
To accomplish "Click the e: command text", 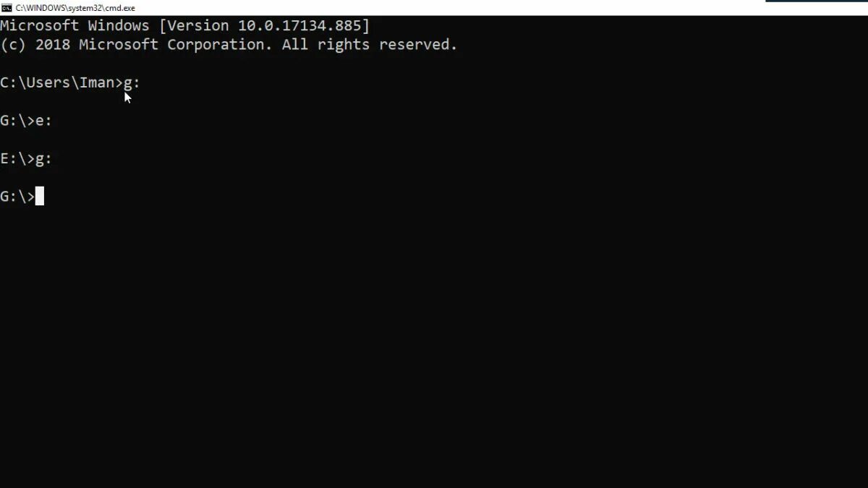I will 43,121.
